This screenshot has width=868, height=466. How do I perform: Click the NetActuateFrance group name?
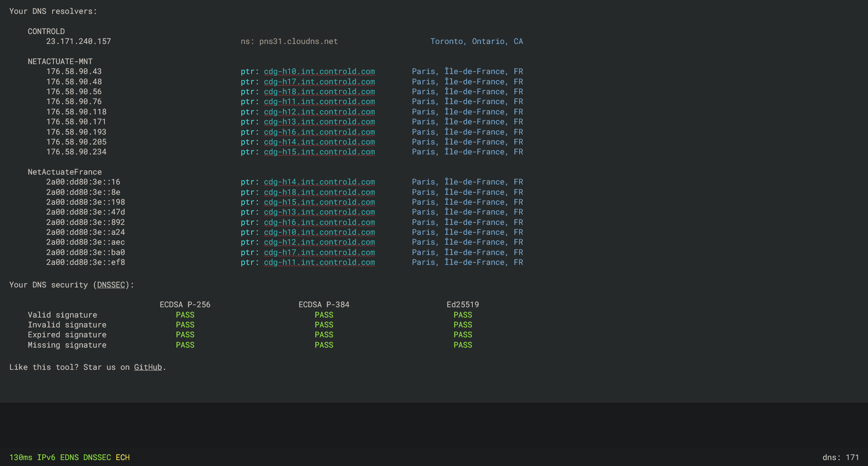coord(65,172)
